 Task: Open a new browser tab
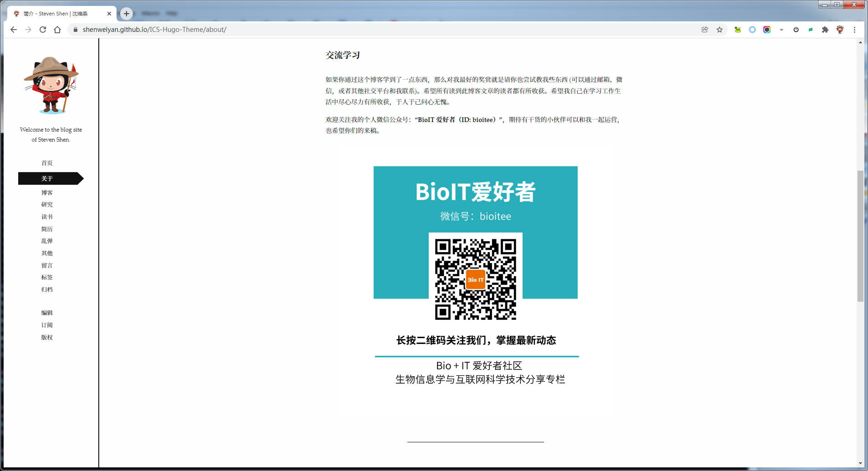(127, 14)
